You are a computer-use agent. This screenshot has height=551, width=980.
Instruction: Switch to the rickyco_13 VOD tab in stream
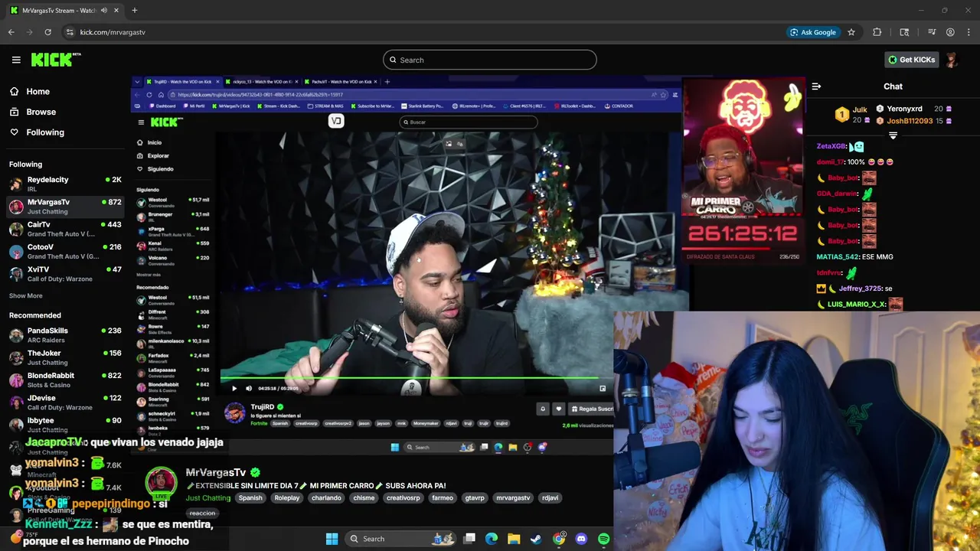(260, 81)
